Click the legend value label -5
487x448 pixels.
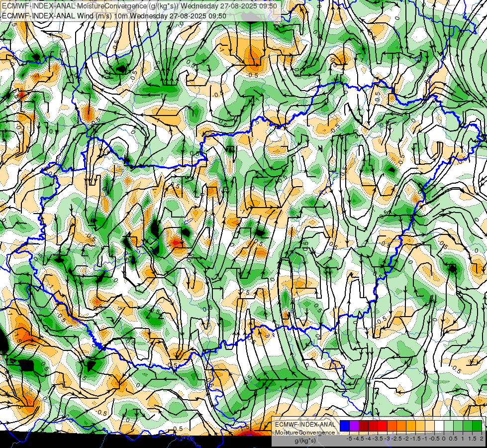point(349,439)
